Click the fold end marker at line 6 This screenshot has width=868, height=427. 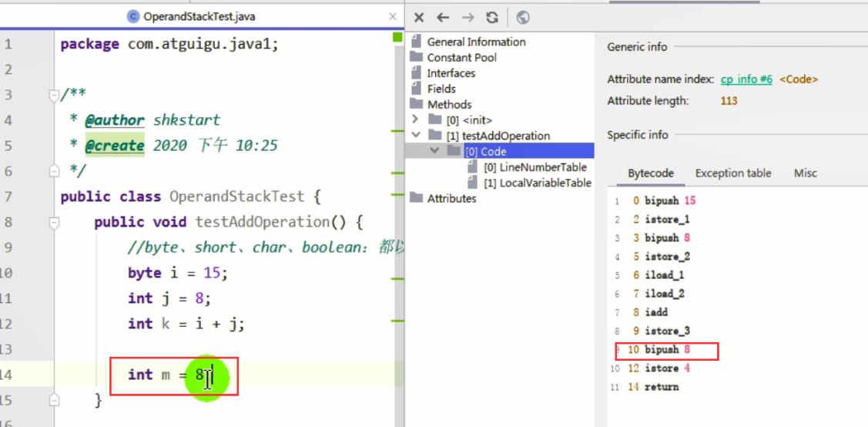point(54,171)
